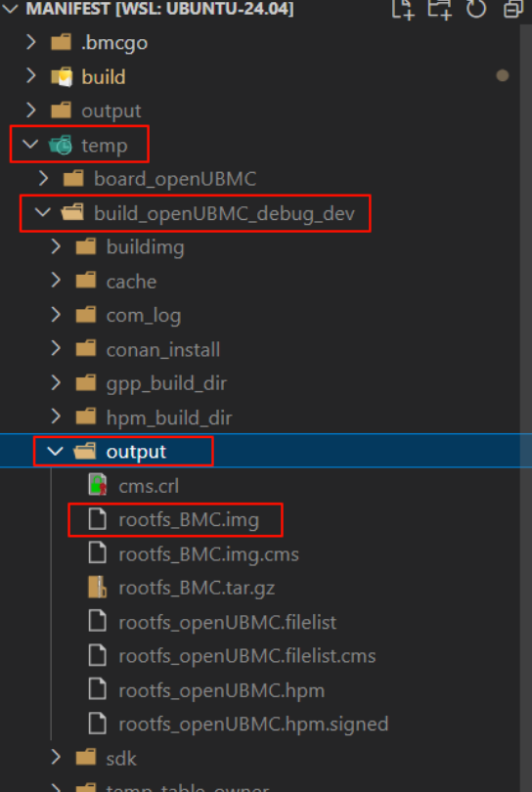The image size is (532, 792).
Task: Collapse the temp folder chevron
Action: pyautogui.click(x=31, y=145)
